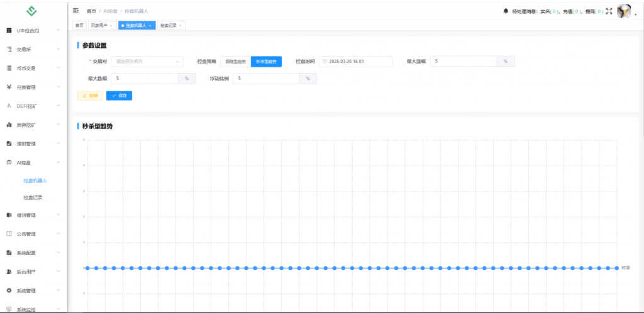Click the 充值(0) pending message link
The width and height of the screenshot is (644, 313).
click(572, 11)
